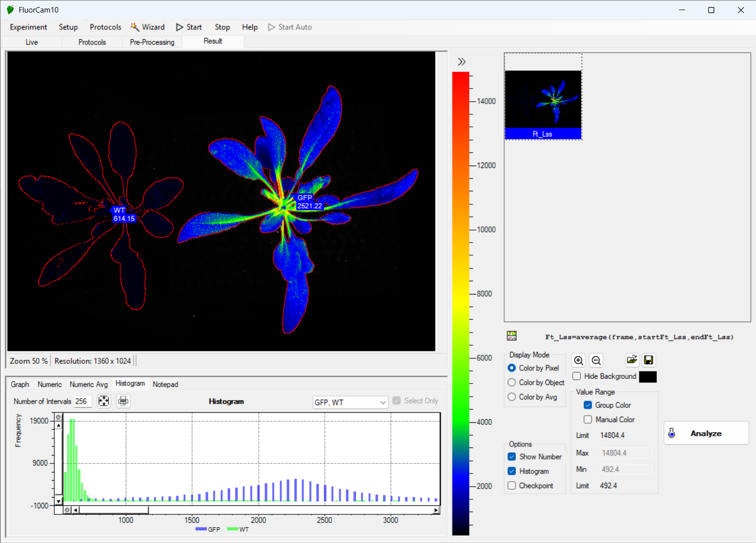756x543 pixels.
Task: Open a color file with folder icon
Action: click(x=632, y=360)
